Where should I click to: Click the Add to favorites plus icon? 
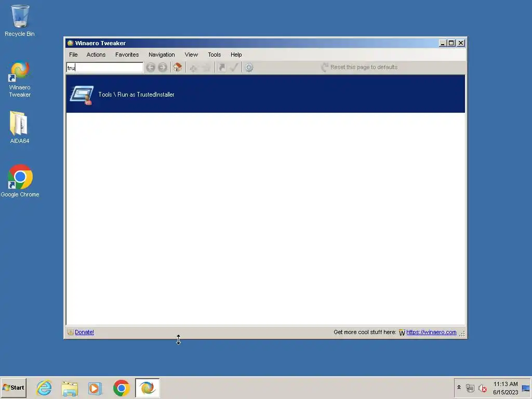click(x=193, y=68)
